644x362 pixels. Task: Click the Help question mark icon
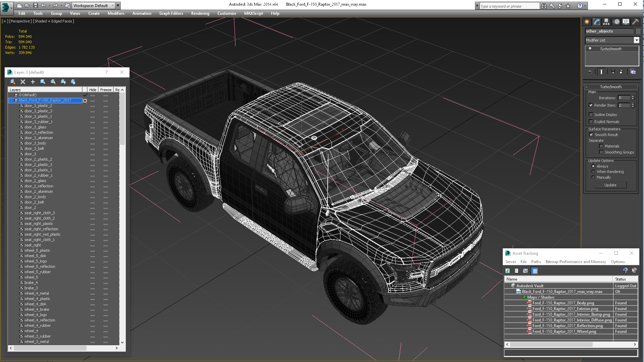[x=580, y=6]
